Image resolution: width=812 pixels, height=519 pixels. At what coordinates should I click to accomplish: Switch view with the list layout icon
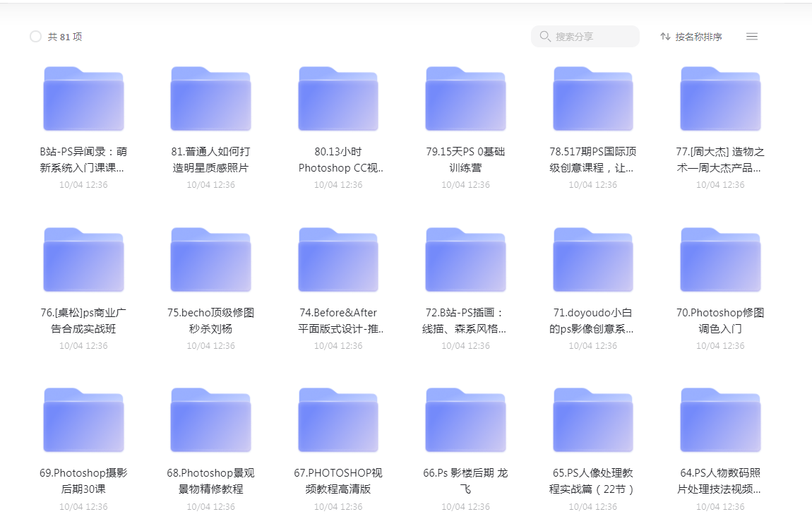click(x=752, y=37)
